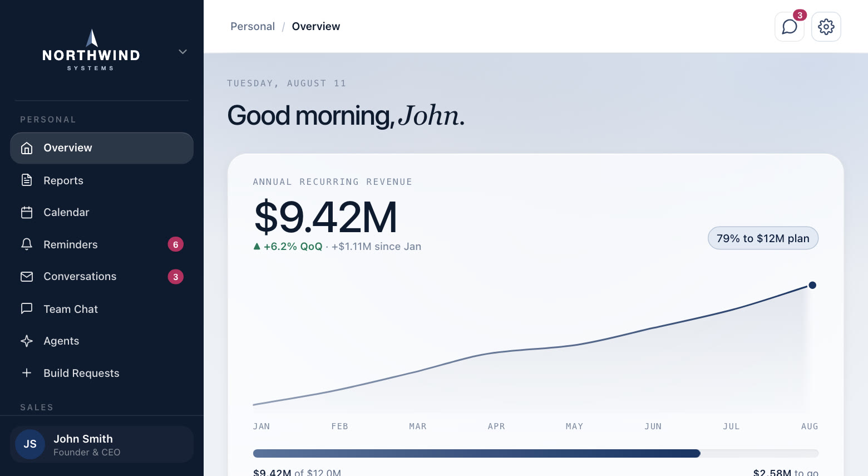The width and height of the screenshot is (868, 476).
Task: Click the 79% to $12M plan pill
Action: (763, 238)
